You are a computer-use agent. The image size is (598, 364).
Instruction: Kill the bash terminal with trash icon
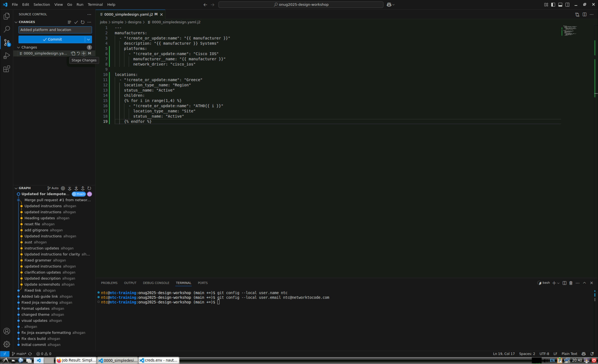[x=571, y=283]
